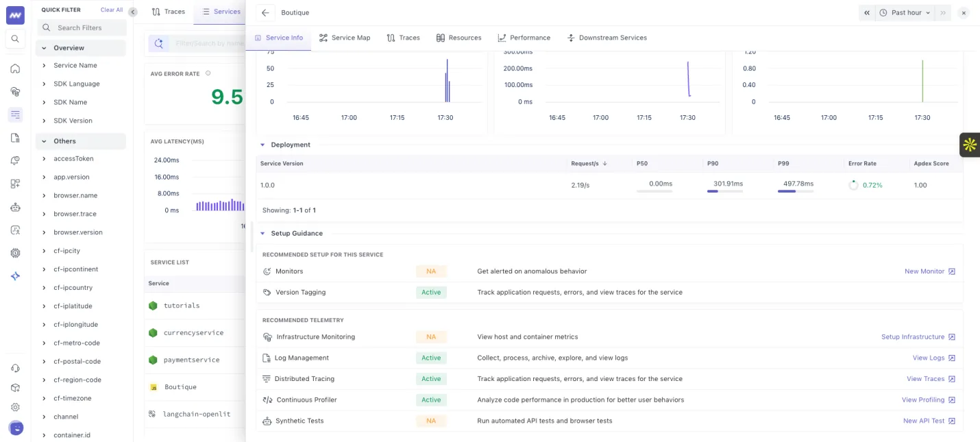Screen dimensions: 980x442
Task: Select langchain-openlit in service list
Action: coord(195,414)
